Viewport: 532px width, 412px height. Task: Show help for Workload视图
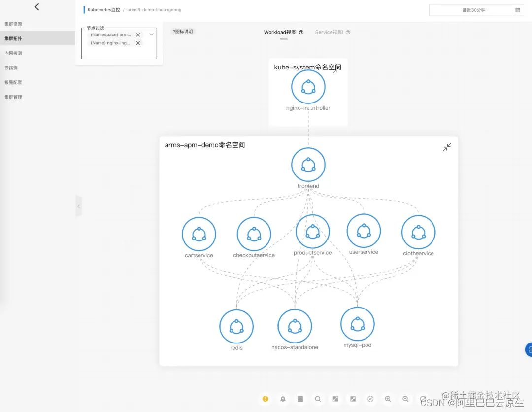301,32
